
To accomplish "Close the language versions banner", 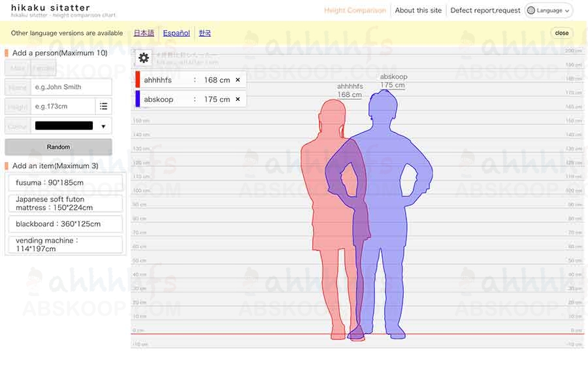I will [562, 33].
